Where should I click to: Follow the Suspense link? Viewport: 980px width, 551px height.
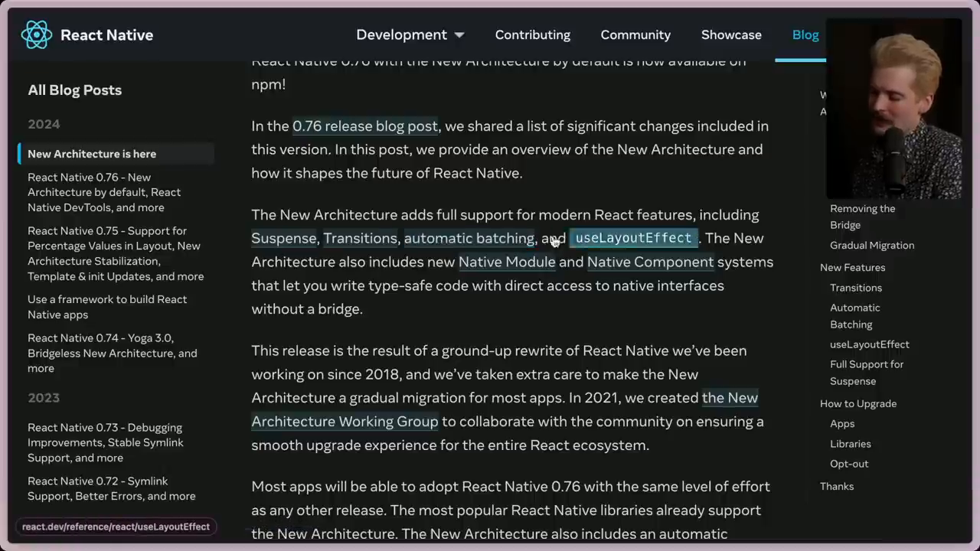(x=283, y=239)
